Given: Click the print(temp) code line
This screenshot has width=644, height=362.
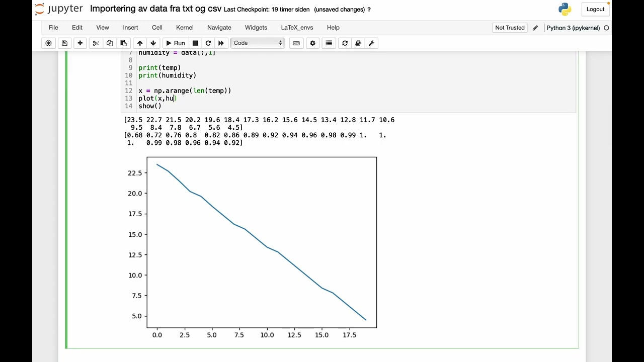Looking at the screenshot, I should coord(159,68).
